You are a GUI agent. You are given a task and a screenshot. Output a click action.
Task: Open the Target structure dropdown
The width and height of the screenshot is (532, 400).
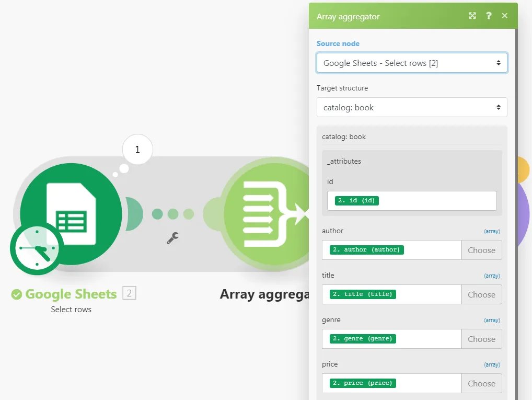coord(412,108)
